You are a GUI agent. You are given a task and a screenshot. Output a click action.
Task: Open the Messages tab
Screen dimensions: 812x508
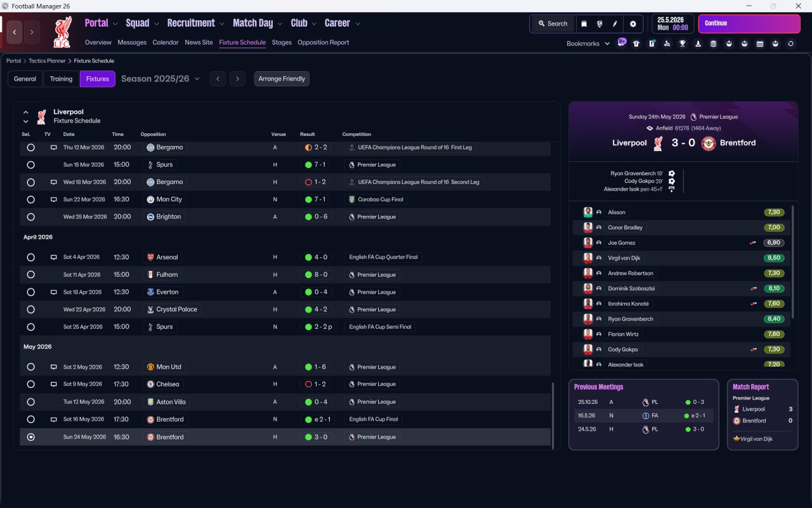pyautogui.click(x=132, y=43)
